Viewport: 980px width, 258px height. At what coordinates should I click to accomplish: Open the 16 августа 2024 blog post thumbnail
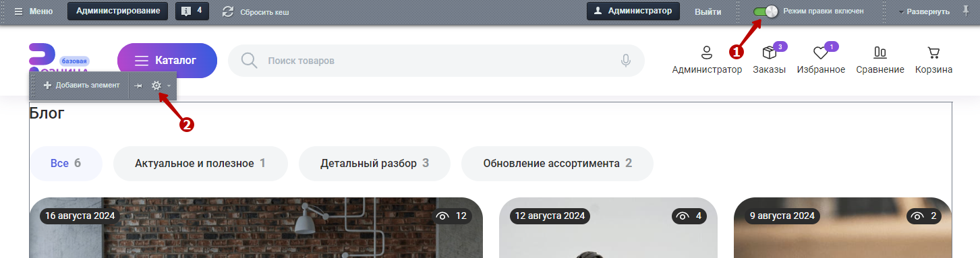256,228
